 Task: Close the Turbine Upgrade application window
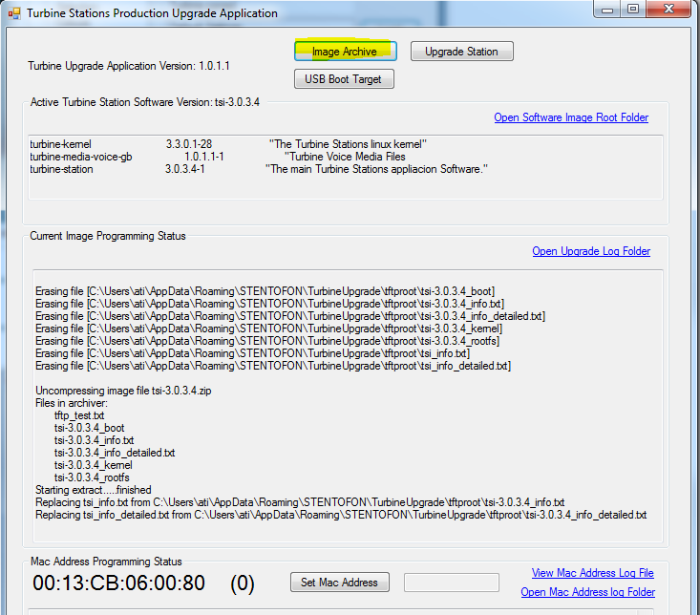pyautogui.click(x=669, y=11)
